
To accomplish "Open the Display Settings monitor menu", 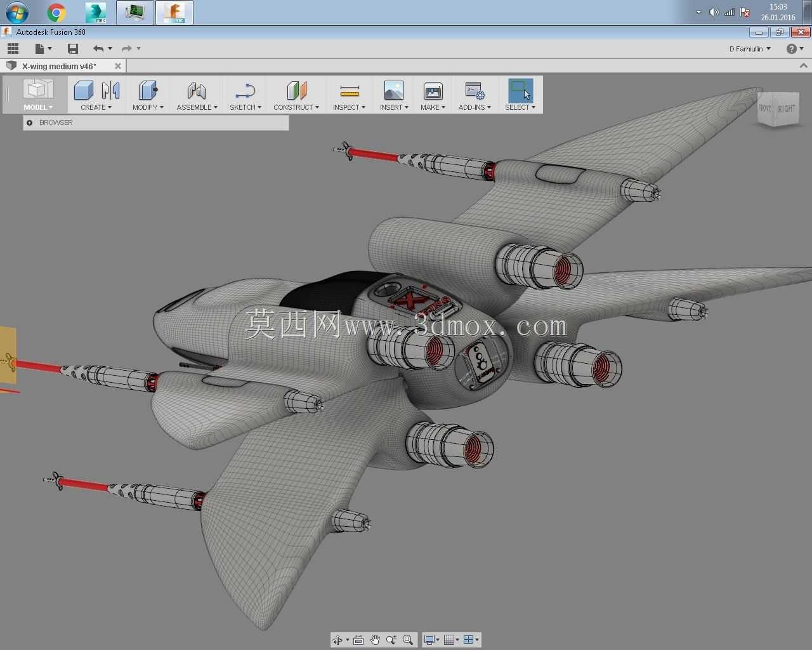I will pos(432,640).
